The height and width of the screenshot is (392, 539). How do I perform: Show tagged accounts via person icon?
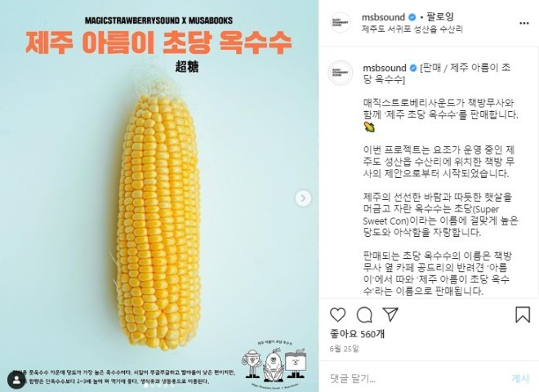[16, 380]
